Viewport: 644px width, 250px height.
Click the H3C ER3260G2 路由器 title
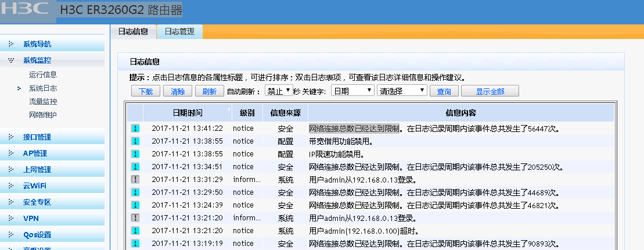pos(121,10)
